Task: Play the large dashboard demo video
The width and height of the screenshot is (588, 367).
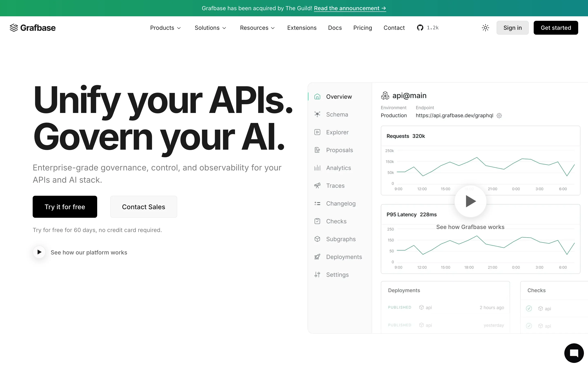Action: (x=470, y=201)
